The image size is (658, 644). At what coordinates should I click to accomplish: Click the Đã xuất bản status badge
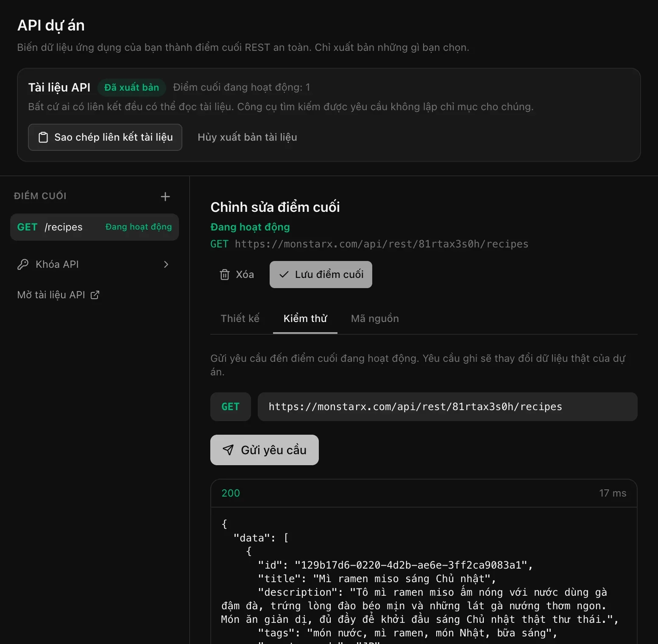click(x=131, y=87)
